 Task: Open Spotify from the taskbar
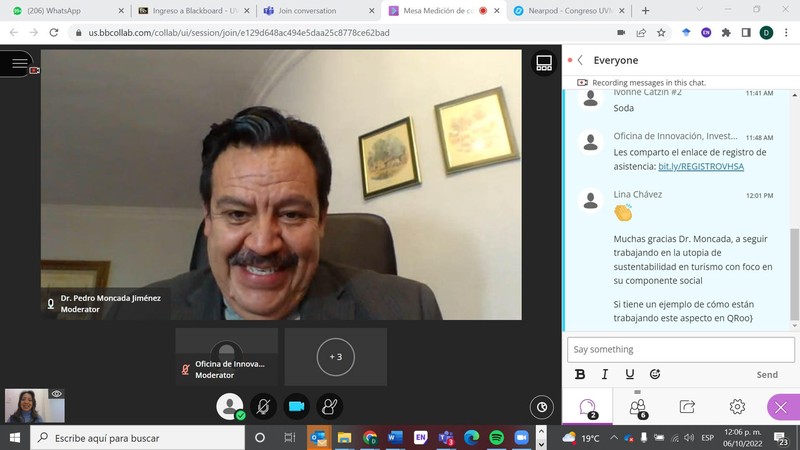[x=496, y=438]
